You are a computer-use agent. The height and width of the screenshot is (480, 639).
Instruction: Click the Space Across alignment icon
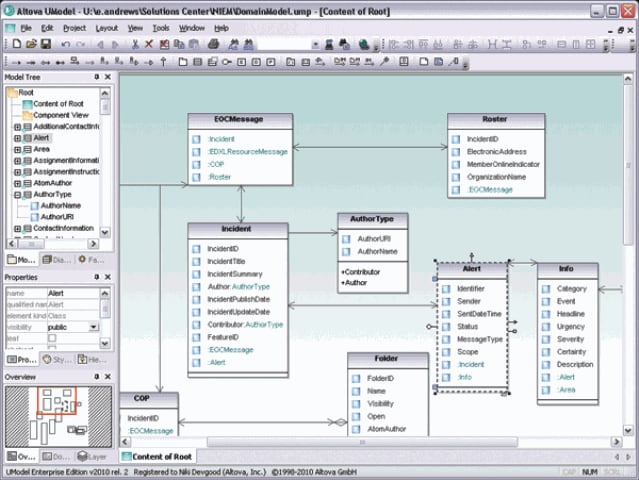493,44
